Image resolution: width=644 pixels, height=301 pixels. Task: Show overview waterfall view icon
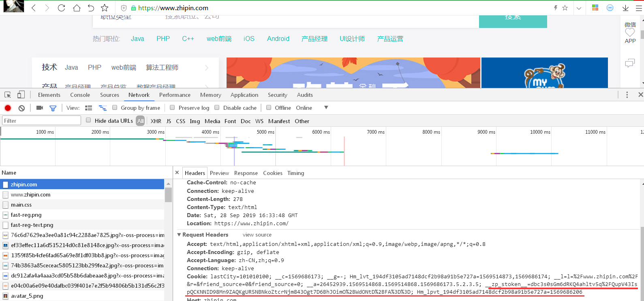tap(103, 108)
